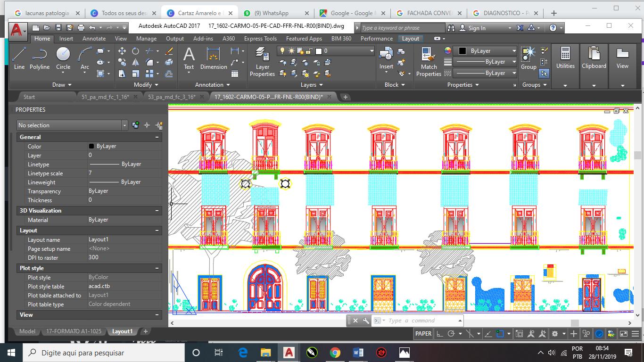Select the Line drawing tool
This screenshot has height=362, width=644.
pos(19,58)
